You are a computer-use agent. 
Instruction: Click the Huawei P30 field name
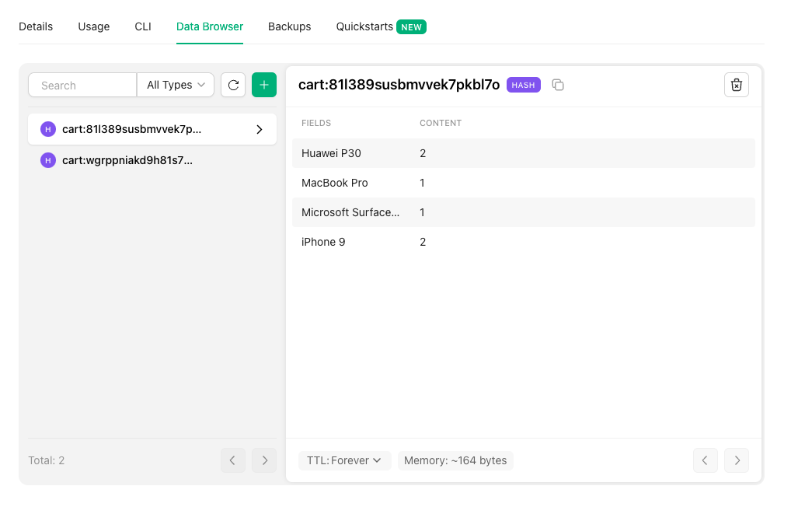[332, 153]
